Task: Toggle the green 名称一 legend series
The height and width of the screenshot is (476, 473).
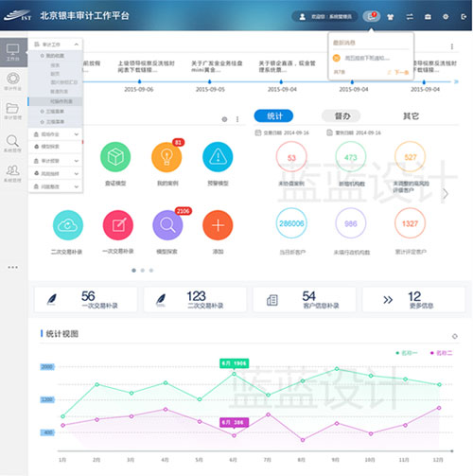Action: point(407,353)
